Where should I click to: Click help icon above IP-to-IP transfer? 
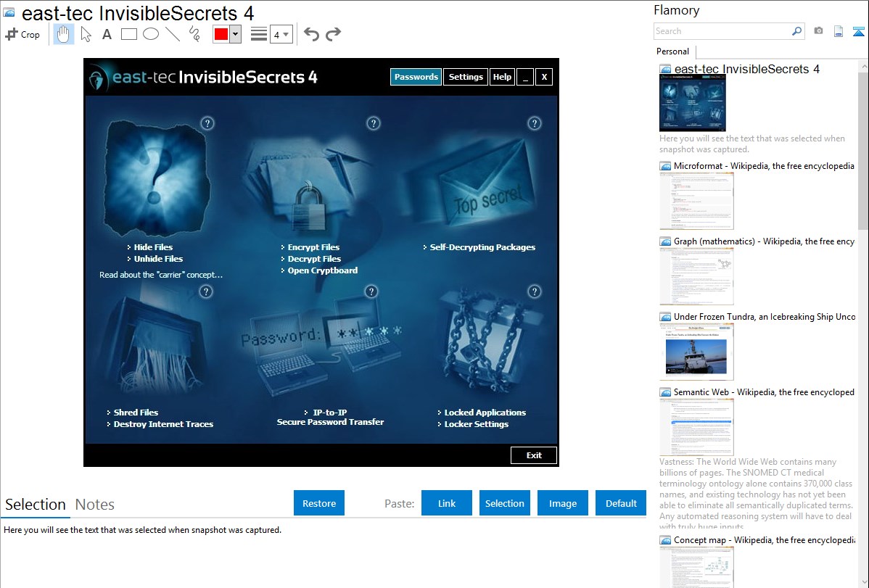[371, 291]
